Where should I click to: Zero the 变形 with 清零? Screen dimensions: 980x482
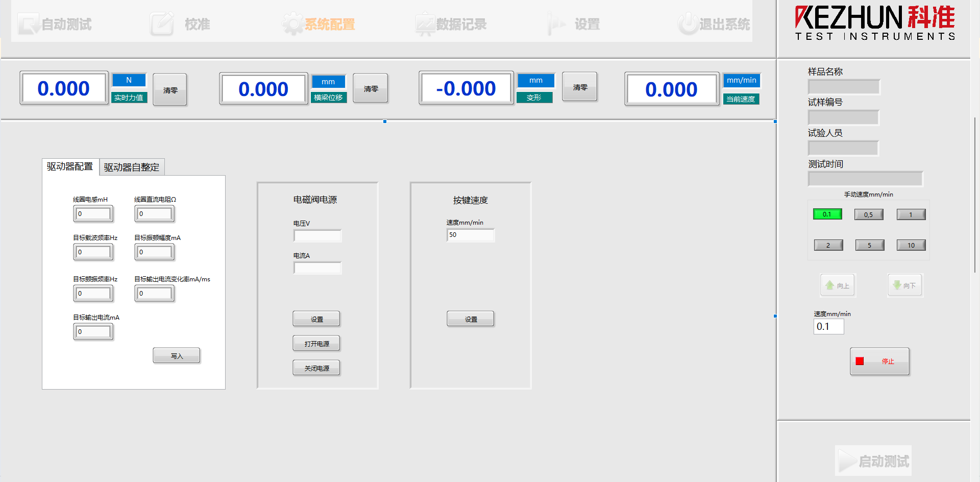pos(580,87)
